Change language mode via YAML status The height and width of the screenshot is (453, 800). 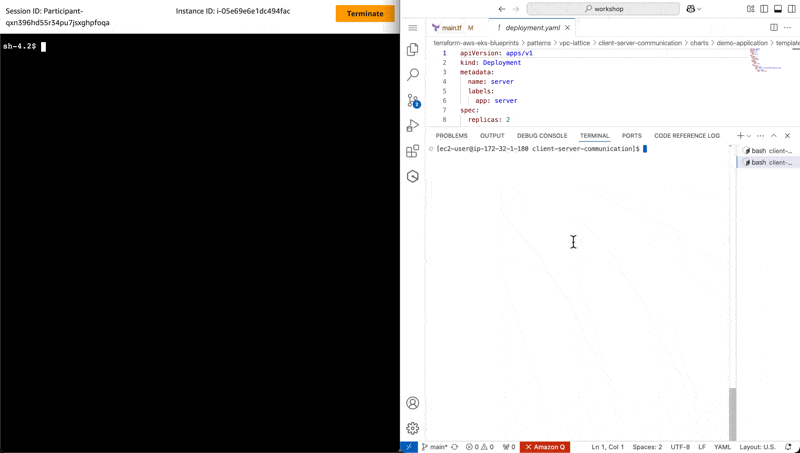pyautogui.click(x=722, y=447)
